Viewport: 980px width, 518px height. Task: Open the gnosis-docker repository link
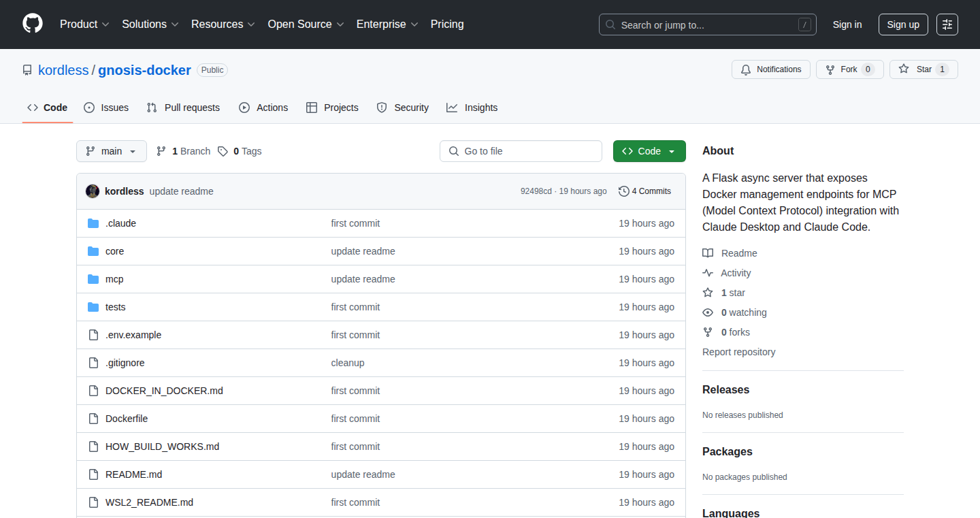click(144, 70)
